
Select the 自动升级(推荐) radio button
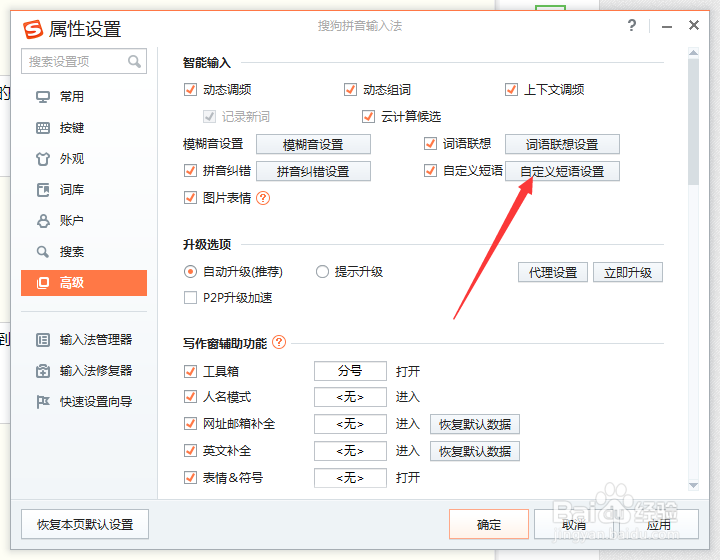(190, 272)
